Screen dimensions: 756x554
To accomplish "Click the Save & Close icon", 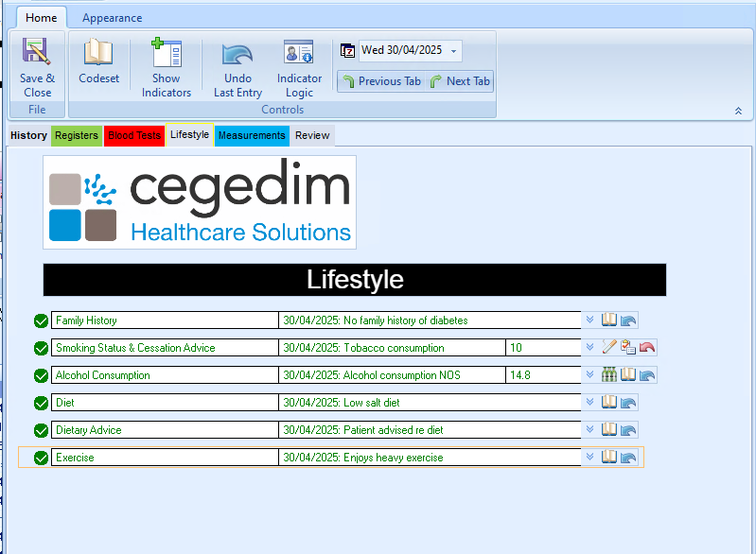I will click(37, 51).
